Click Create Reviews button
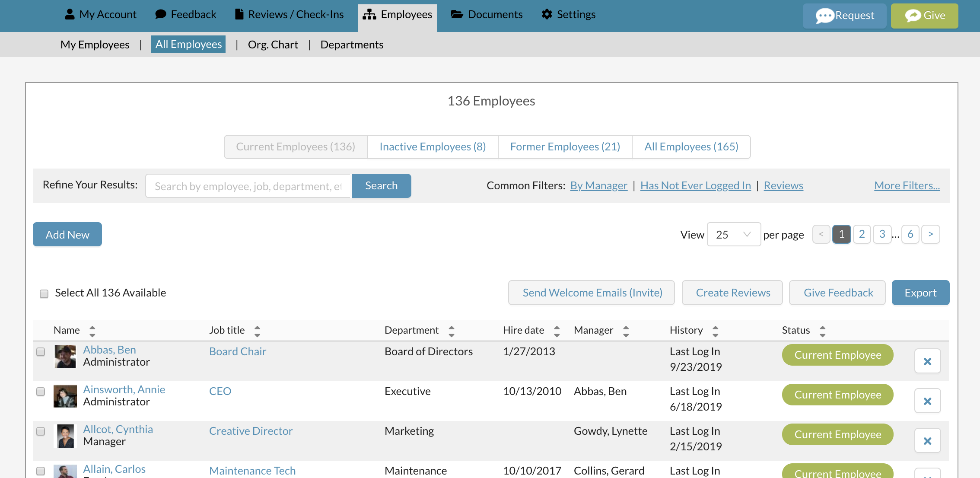The image size is (980, 478). click(732, 293)
